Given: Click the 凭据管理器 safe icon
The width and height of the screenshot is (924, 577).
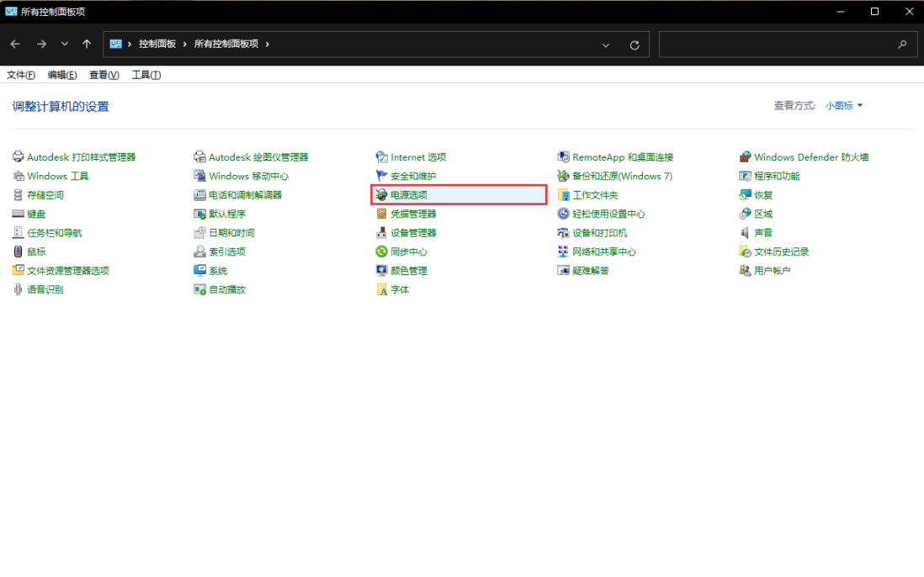Looking at the screenshot, I should [x=382, y=214].
